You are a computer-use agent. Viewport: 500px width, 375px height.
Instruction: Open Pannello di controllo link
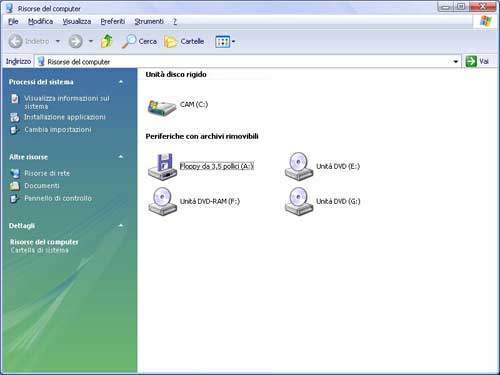pos(58,198)
